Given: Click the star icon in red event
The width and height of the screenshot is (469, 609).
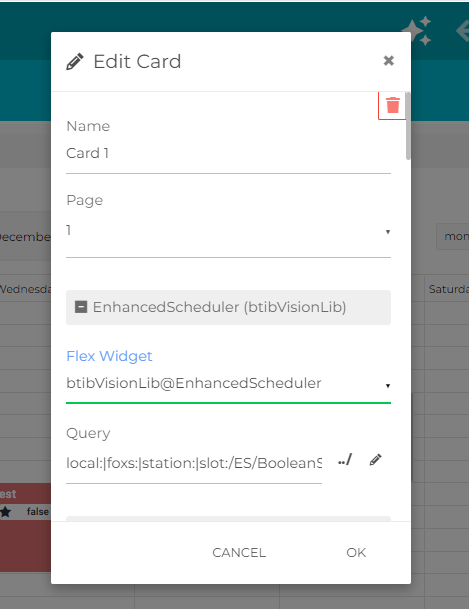Looking at the screenshot, I should pyautogui.click(x=5, y=512).
